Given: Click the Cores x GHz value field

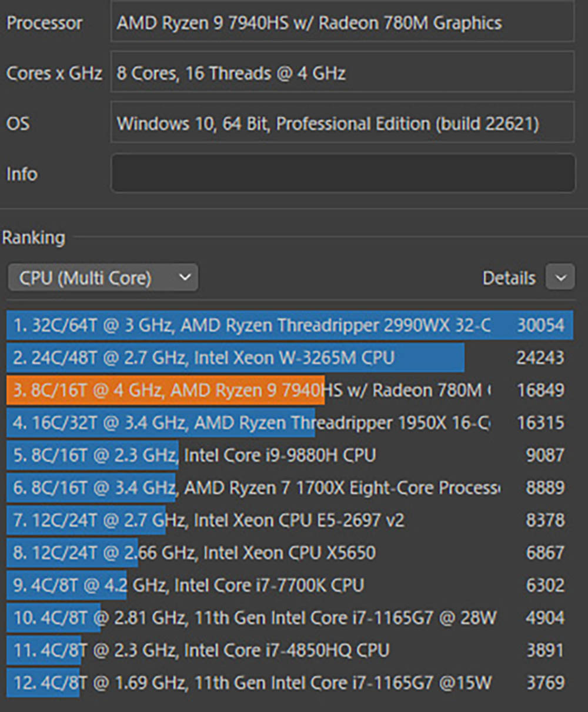Looking at the screenshot, I should [342, 74].
